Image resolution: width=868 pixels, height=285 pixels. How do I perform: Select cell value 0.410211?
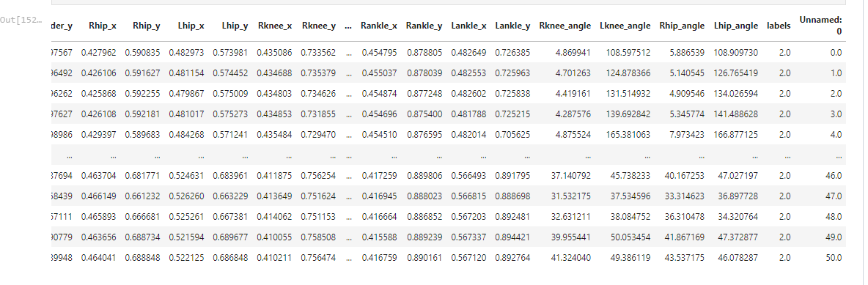pyautogui.click(x=274, y=257)
